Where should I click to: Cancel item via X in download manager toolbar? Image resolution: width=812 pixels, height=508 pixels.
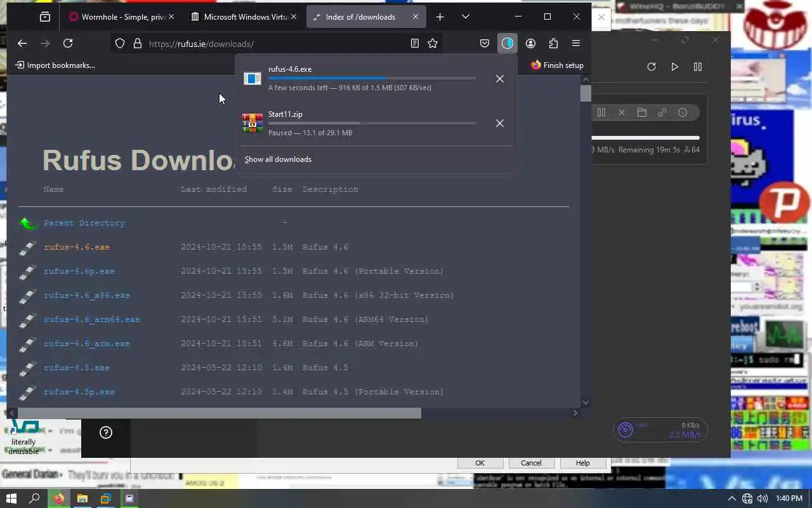coord(622,112)
